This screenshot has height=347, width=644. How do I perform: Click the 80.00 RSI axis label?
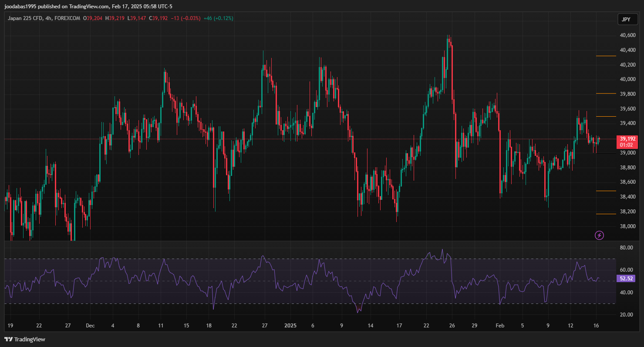click(x=627, y=248)
